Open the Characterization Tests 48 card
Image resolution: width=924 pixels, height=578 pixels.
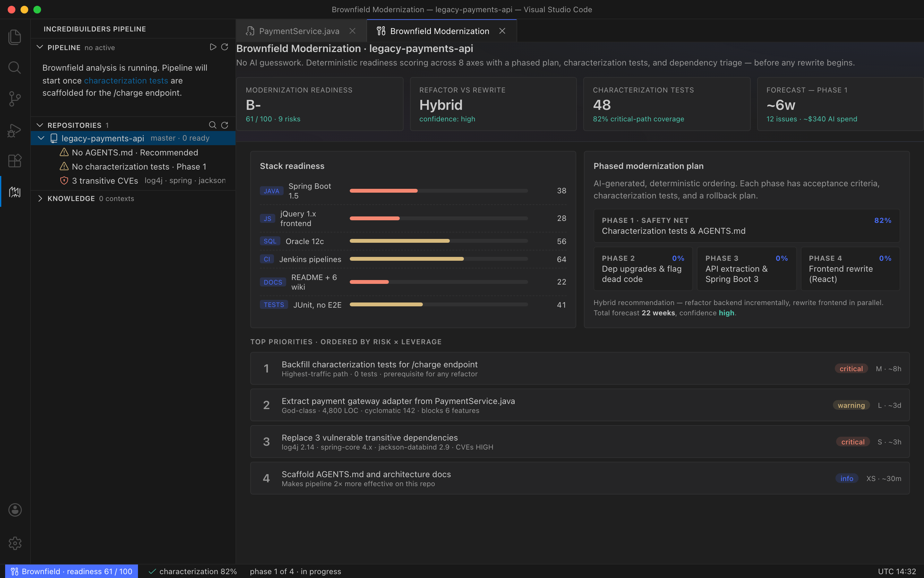click(x=667, y=104)
